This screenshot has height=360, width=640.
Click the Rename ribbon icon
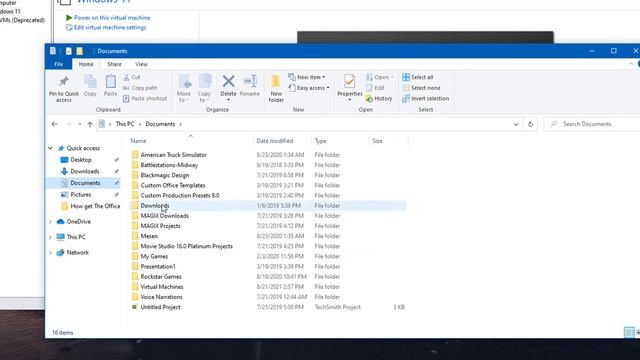click(250, 81)
